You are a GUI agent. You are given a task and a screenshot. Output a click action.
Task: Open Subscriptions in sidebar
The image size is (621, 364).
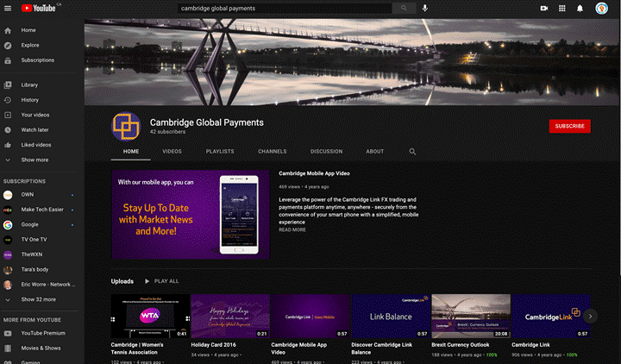40,60
